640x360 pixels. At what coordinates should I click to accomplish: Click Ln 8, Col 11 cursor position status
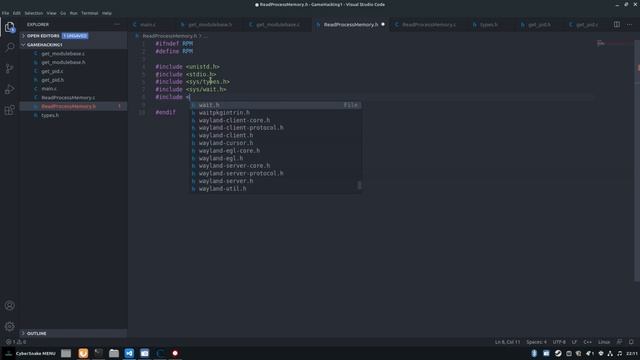click(507, 342)
